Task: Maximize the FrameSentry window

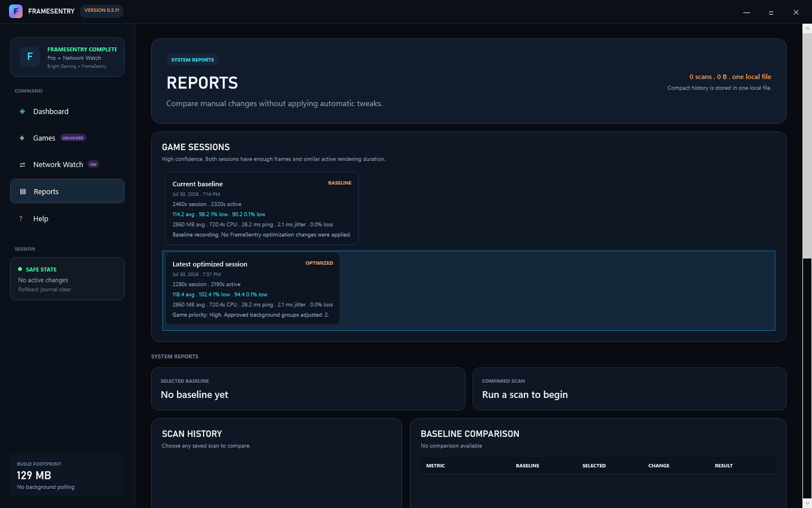Action: click(x=771, y=12)
